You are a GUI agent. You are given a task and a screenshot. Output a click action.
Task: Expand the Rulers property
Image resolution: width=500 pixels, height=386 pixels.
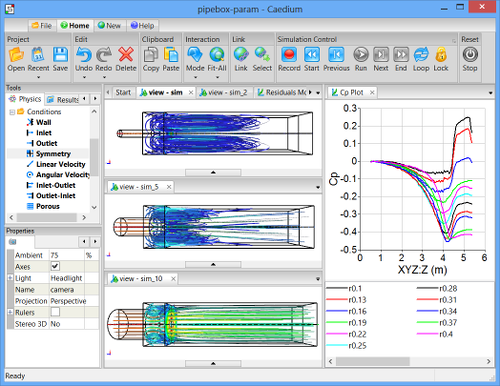click(10, 312)
